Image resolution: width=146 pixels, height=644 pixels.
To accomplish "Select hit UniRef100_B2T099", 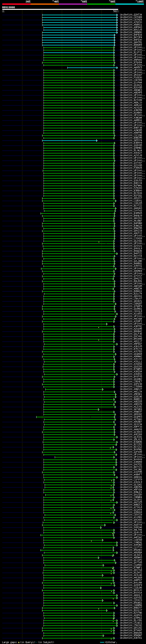I will tap(131, 100).
